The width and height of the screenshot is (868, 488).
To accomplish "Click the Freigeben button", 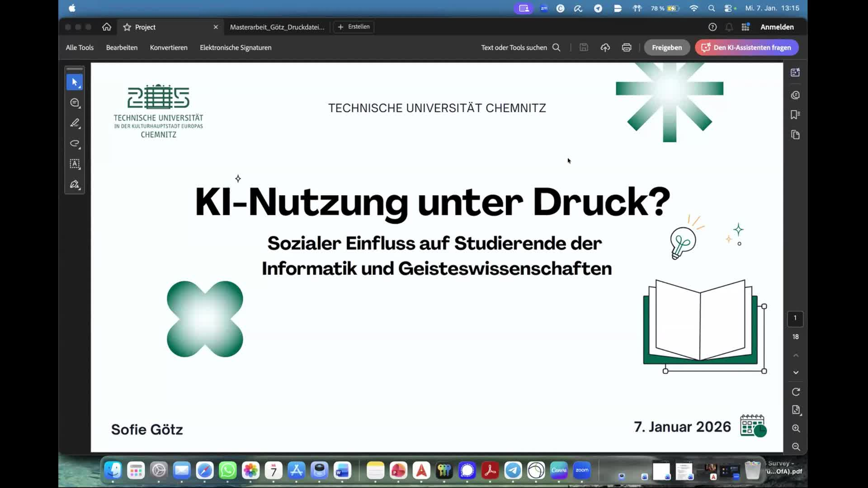I will 667,47.
